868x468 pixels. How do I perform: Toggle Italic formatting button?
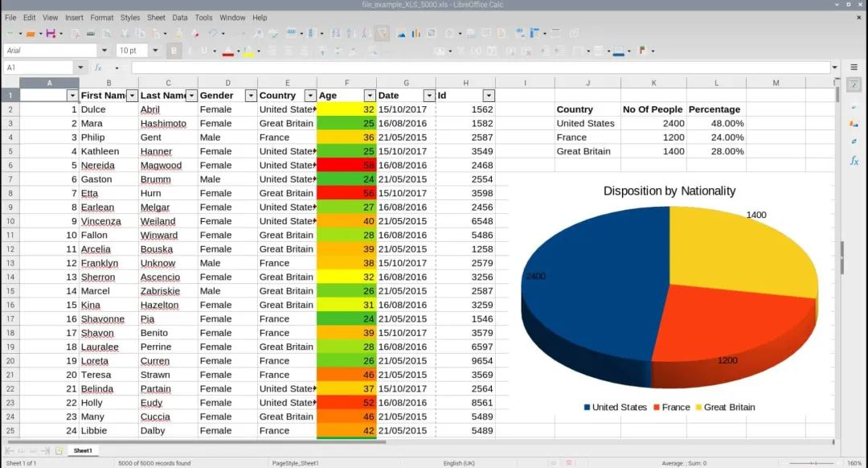(x=190, y=51)
